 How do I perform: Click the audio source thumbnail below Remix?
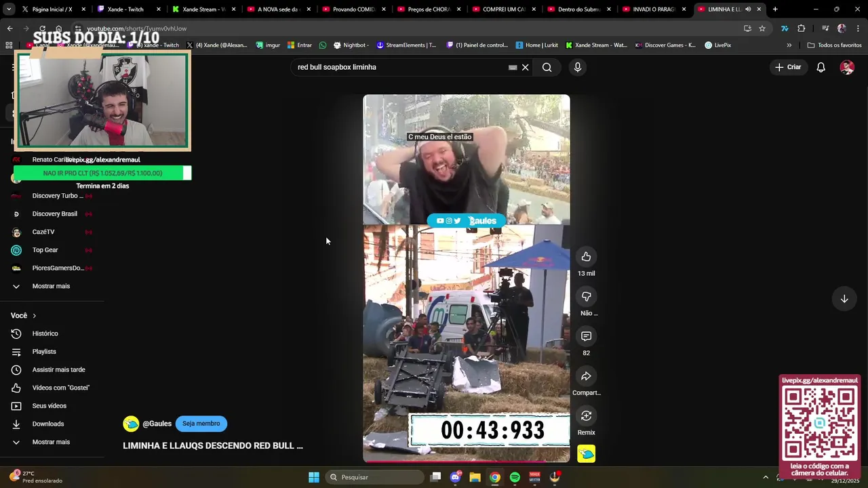tap(586, 454)
